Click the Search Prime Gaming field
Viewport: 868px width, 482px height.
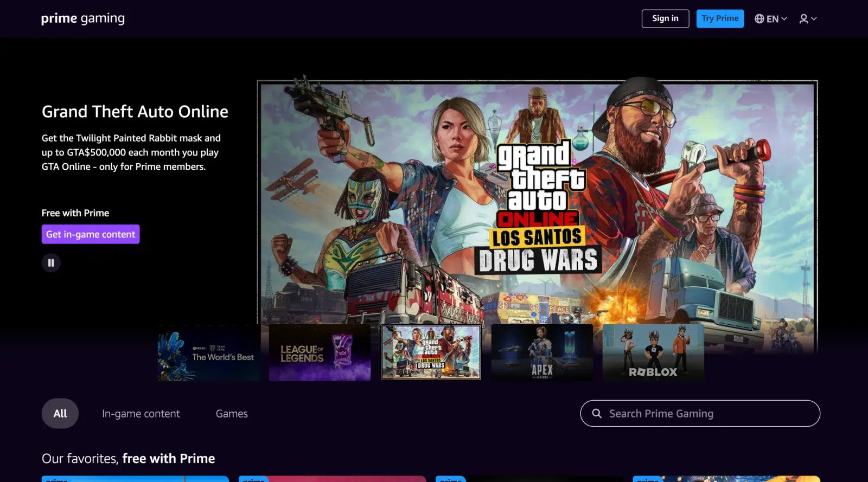[700, 413]
